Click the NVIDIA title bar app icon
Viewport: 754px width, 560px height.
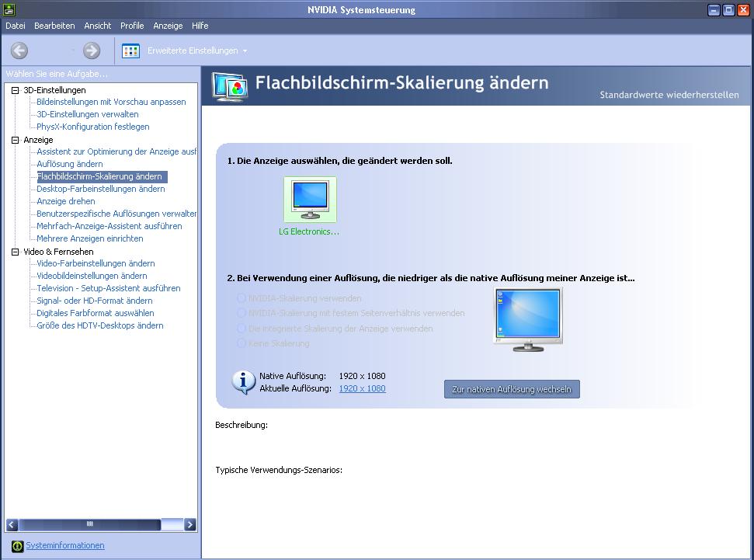point(9,9)
